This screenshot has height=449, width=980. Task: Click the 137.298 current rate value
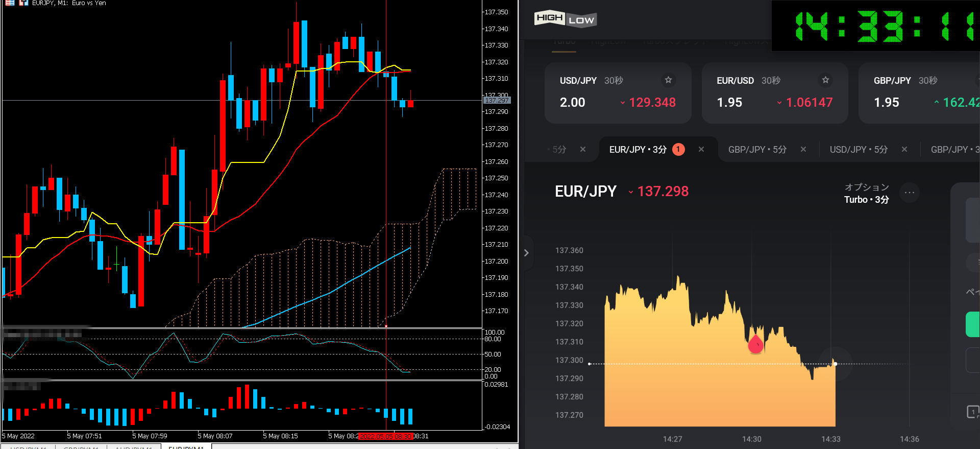click(x=663, y=192)
